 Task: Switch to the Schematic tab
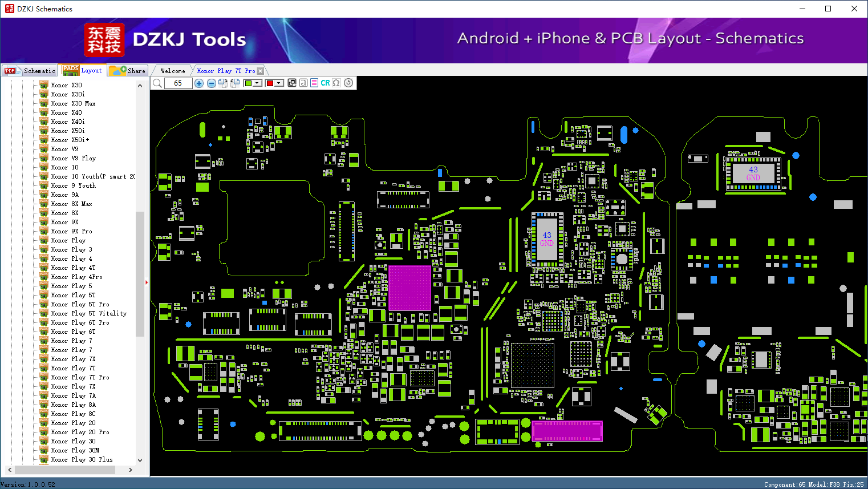(x=30, y=71)
